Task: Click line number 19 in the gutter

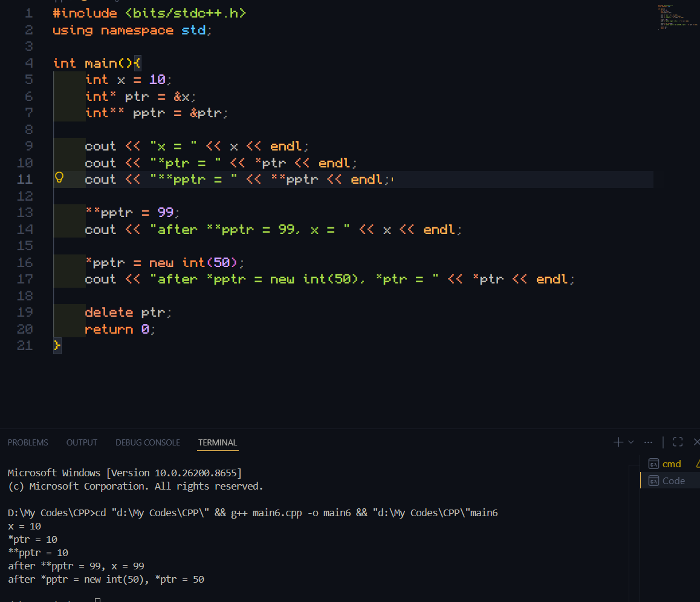Action: click(25, 312)
